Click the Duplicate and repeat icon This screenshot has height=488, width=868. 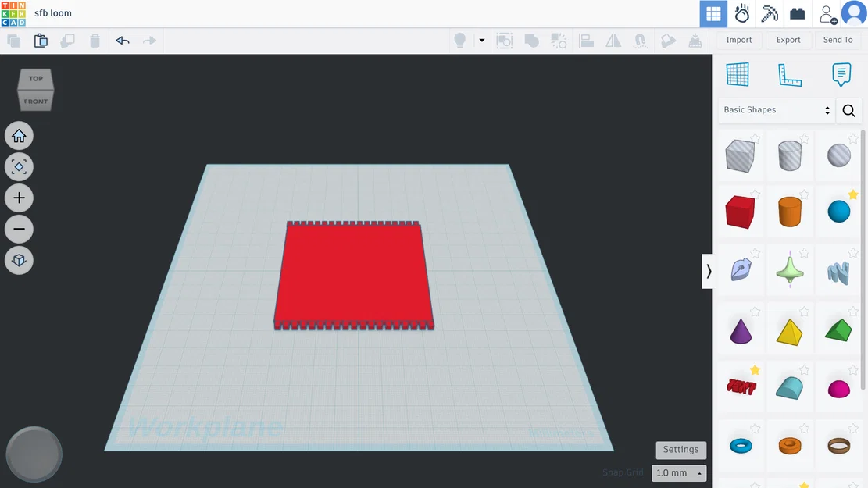coord(67,41)
